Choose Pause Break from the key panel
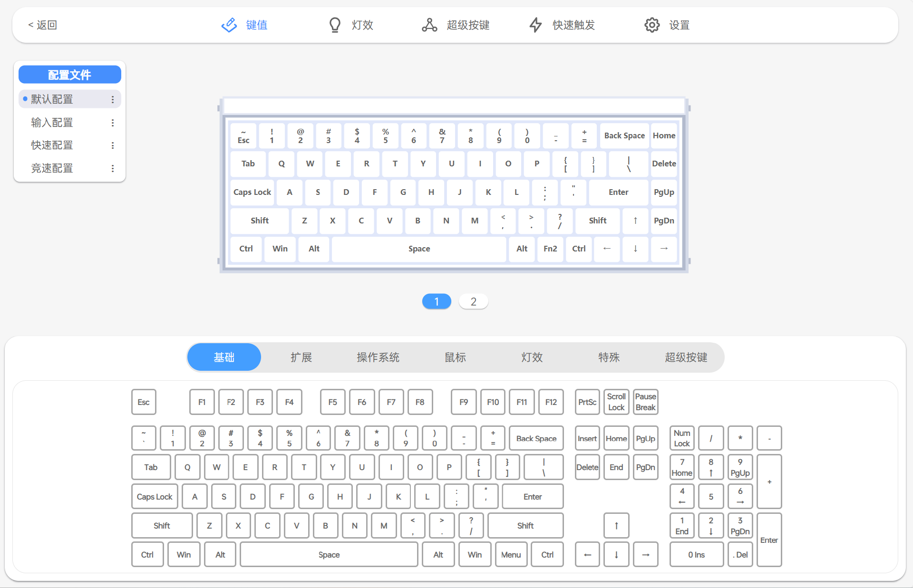The height and width of the screenshot is (588, 913). pyautogui.click(x=645, y=402)
